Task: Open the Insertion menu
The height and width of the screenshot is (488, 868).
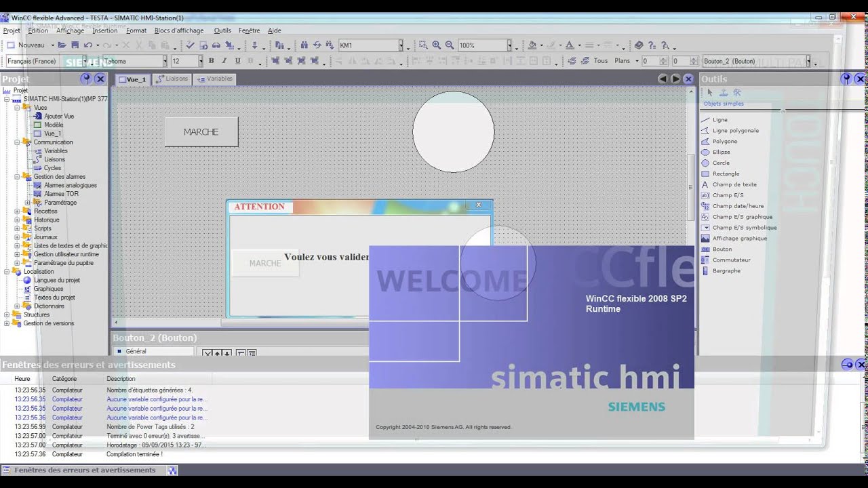Action: point(105,30)
